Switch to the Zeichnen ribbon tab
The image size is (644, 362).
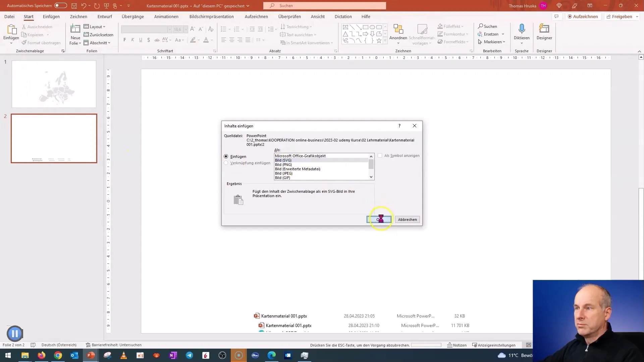click(78, 16)
